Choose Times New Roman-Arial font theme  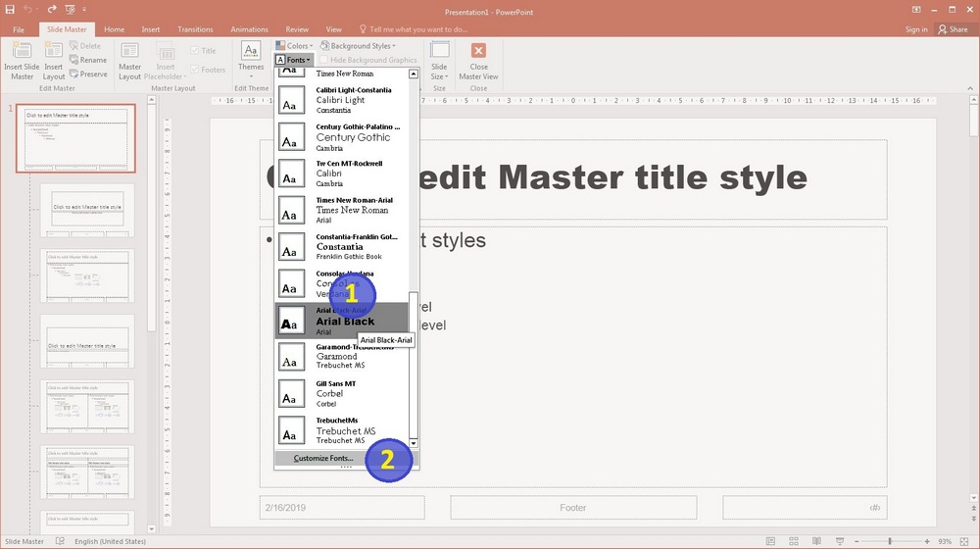click(342, 210)
